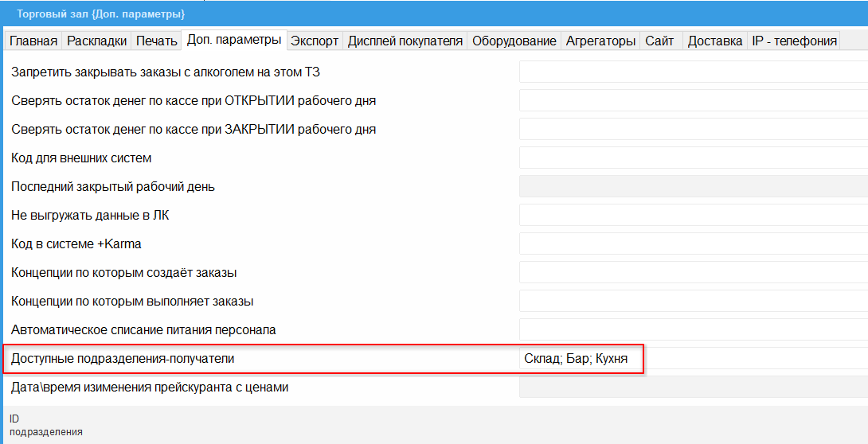
Task: Click the field containing Склад; Бар; Кухня
Action: (694, 358)
